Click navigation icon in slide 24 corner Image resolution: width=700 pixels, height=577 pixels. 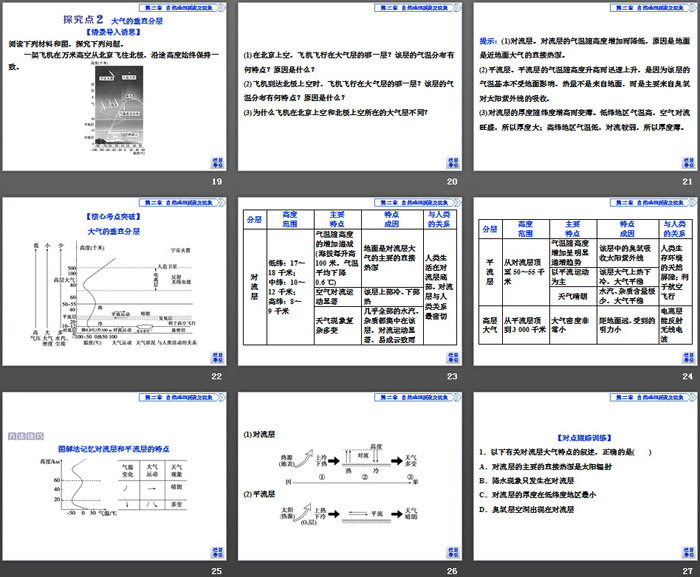(x=688, y=357)
